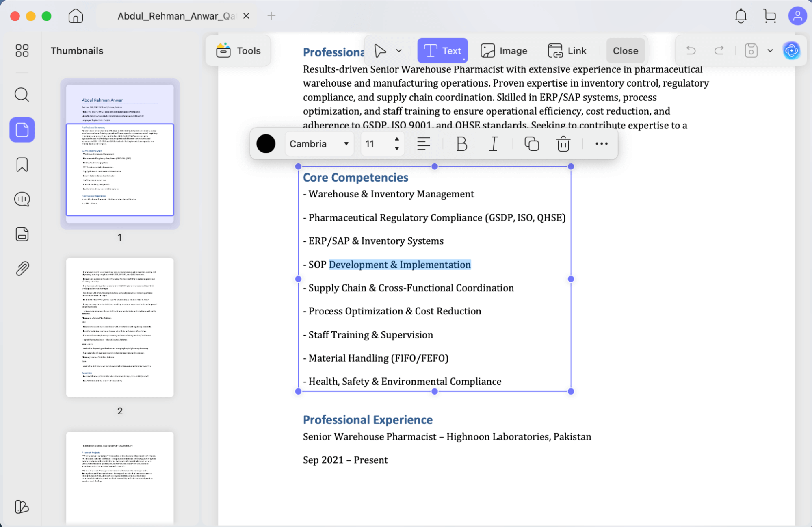The width and height of the screenshot is (812, 527).
Task: Click 'Senior Warehouse Pharmacist – Highnoon Laboratories' line
Action: pos(447,437)
